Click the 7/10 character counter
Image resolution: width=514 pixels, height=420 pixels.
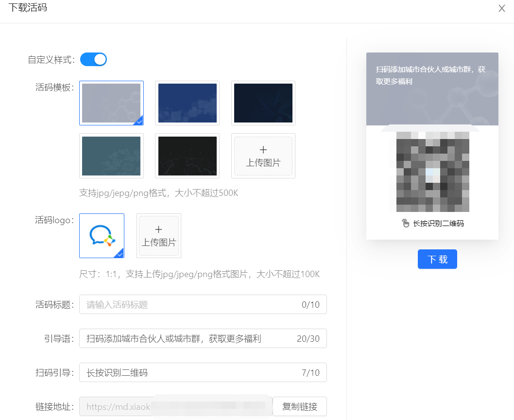pyautogui.click(x=310, y=373)
